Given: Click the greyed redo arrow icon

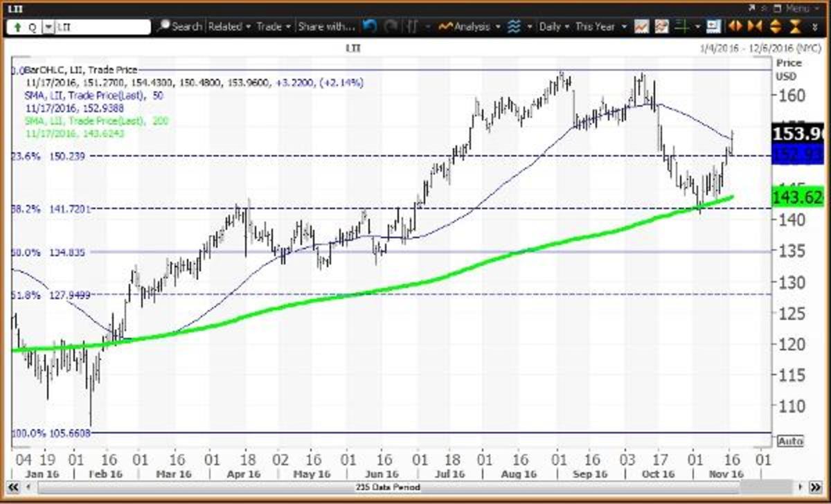Looking at the screenshot, I should click(391, 27).
